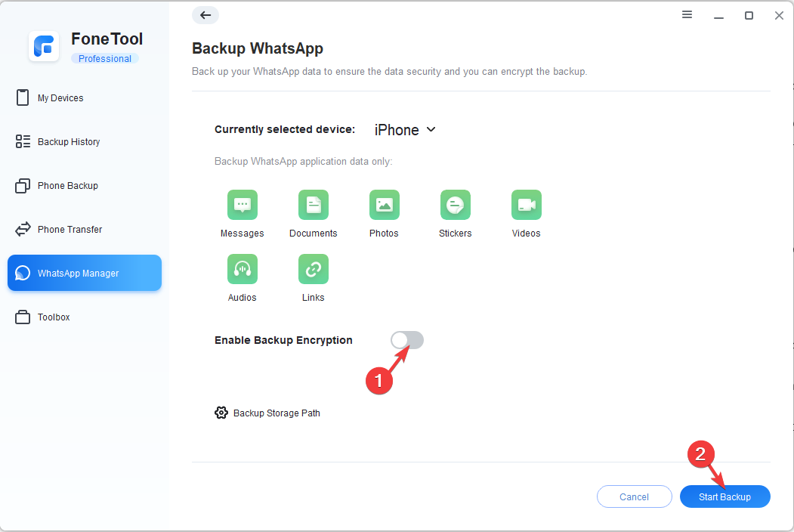The width and height of the screenshot is (794, 532).
Task: Click the Professional edition badge
Action: [x=105, y=59]
